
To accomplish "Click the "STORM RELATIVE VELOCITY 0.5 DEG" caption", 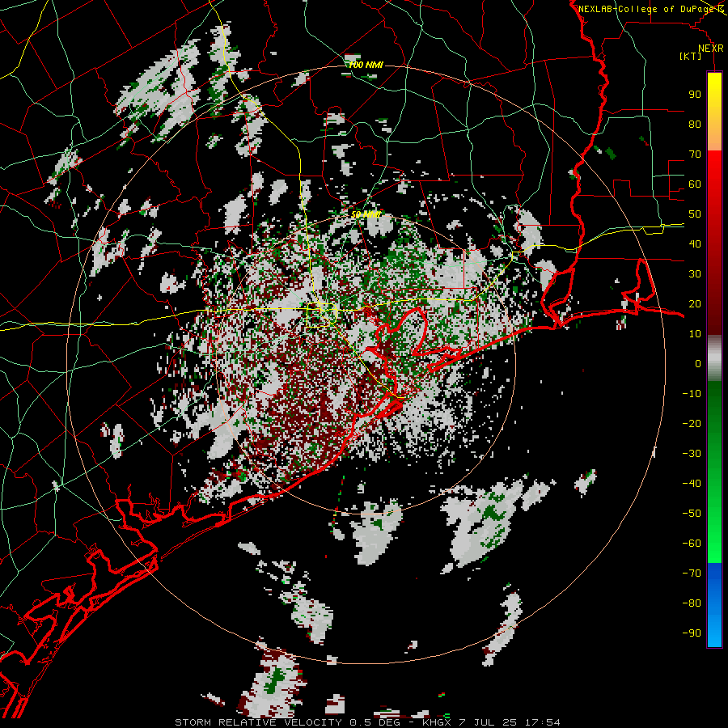I will point(287,722).
